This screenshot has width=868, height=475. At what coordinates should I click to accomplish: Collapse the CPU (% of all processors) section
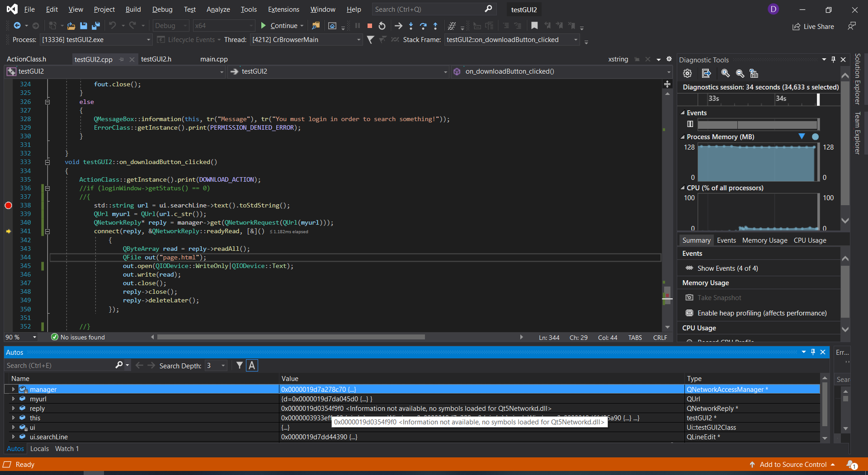[x=683, y=188]
